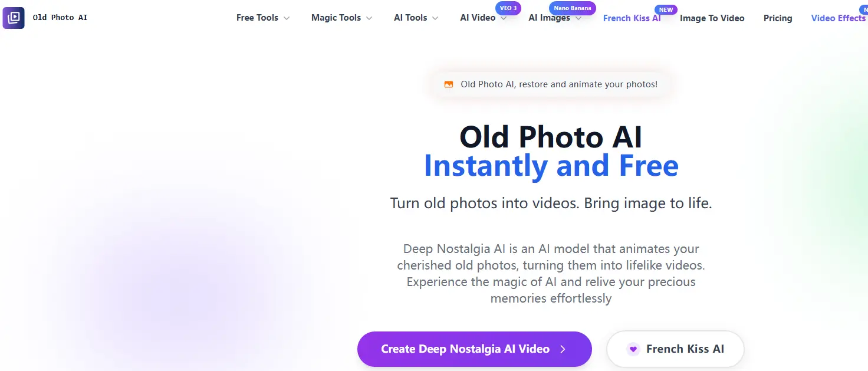The width and height of the screenshot is (868, 371).
Task: Open the Pricing page
Action: [x=778, y=18]
